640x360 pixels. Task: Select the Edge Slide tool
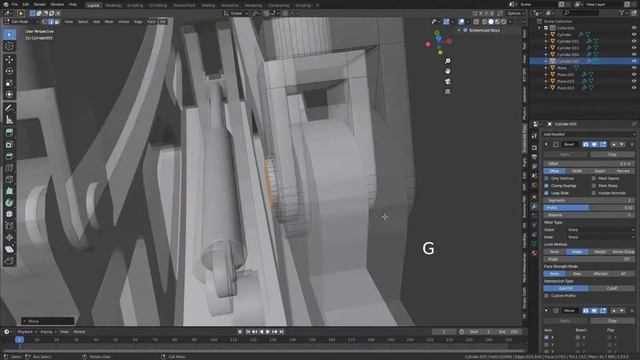click(x=9, y=226)
